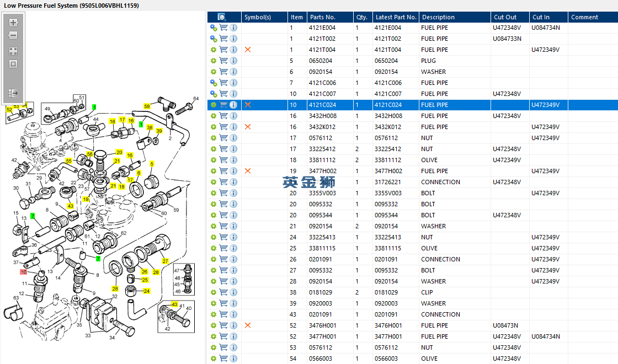The width and height of the screenshot is (618, 364).
Task: Select yellow callout 27 on the diagram
Action: tap(165, 261)
